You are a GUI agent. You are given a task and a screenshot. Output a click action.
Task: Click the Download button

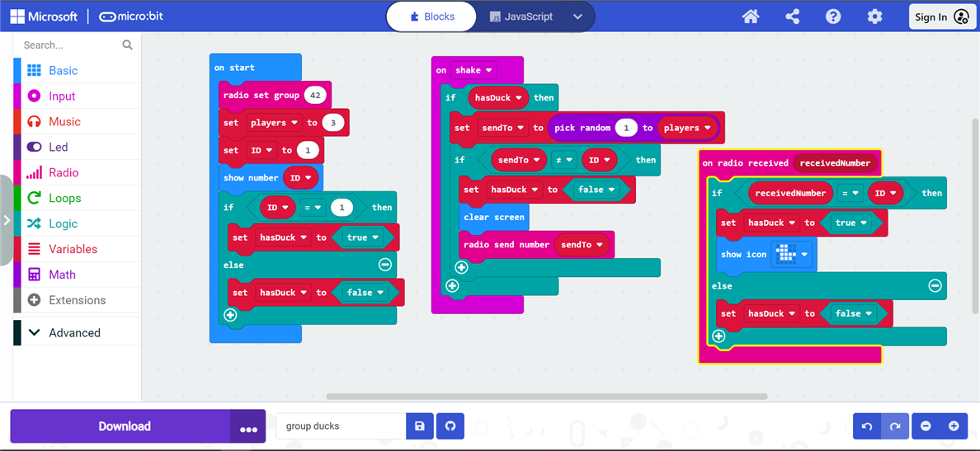(x=124, y=426)
